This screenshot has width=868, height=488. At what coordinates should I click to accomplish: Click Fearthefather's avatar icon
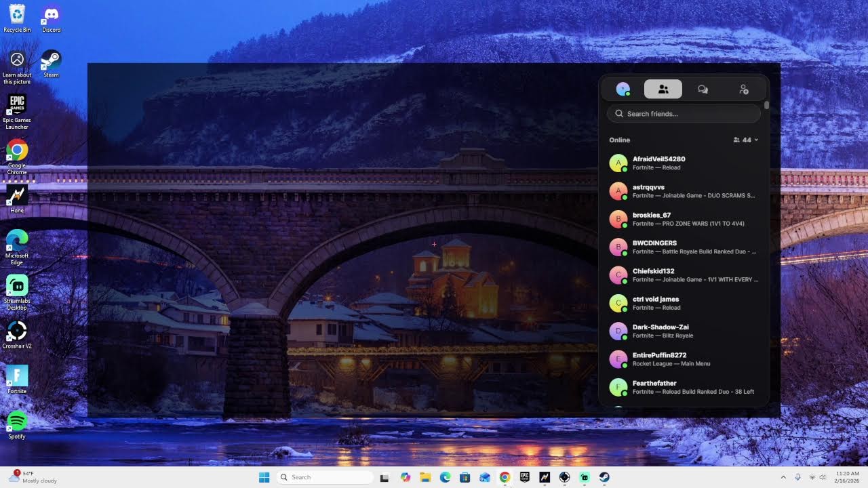(618, 387)
